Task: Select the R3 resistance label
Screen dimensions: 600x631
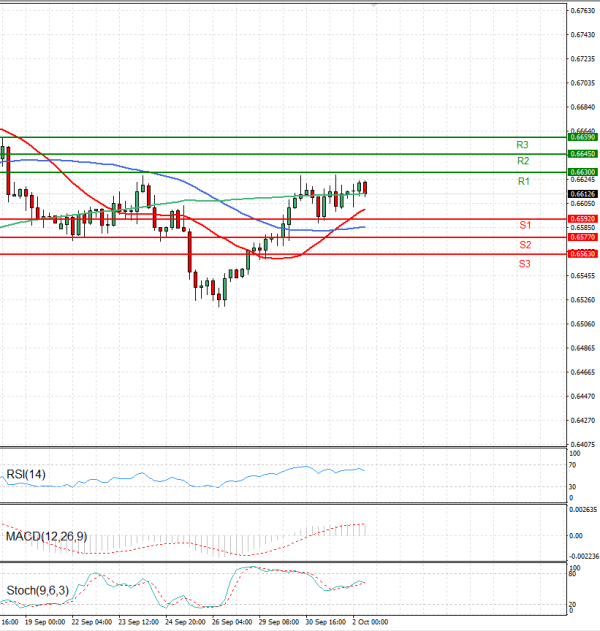Action: [x=523, y=145]
